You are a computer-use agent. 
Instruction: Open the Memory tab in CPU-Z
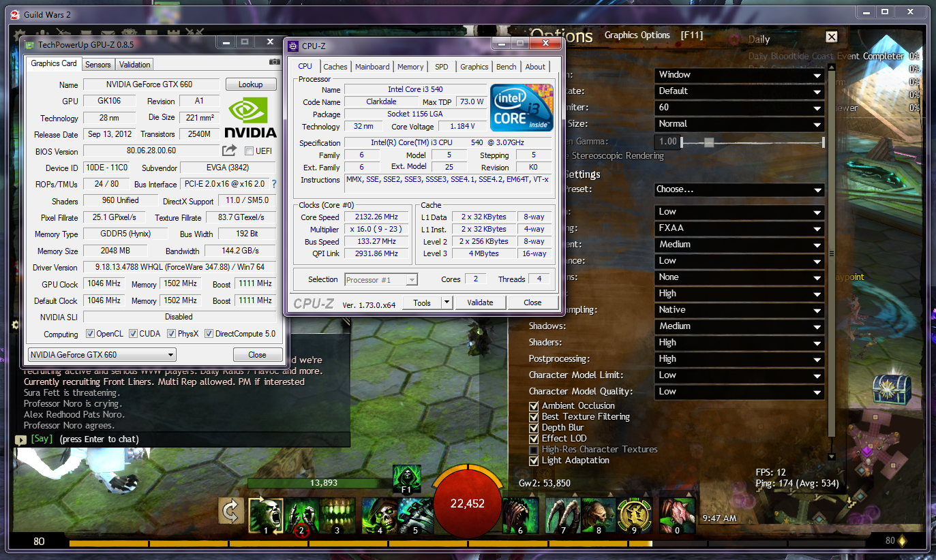click(410, 67)
